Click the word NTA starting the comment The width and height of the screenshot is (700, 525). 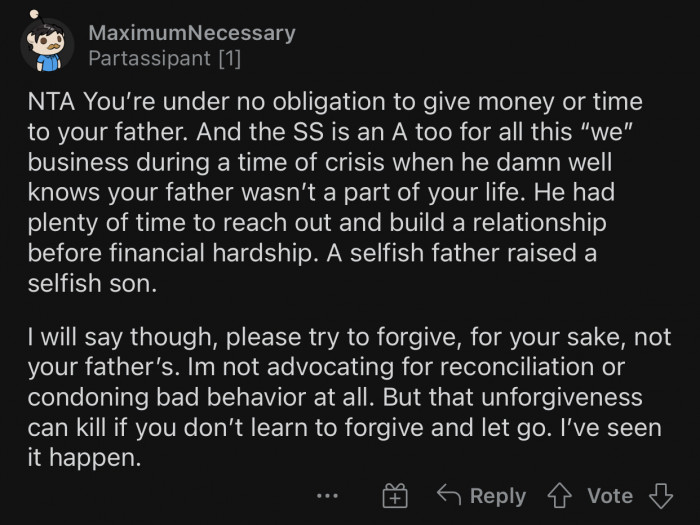[53, 103]
